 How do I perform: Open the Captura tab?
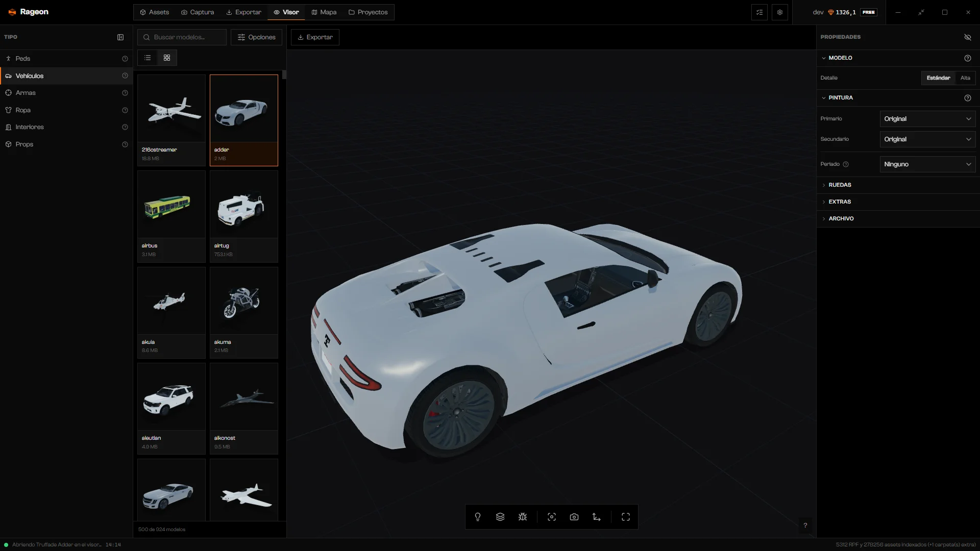pyautogui.click(x=198, y=12)
